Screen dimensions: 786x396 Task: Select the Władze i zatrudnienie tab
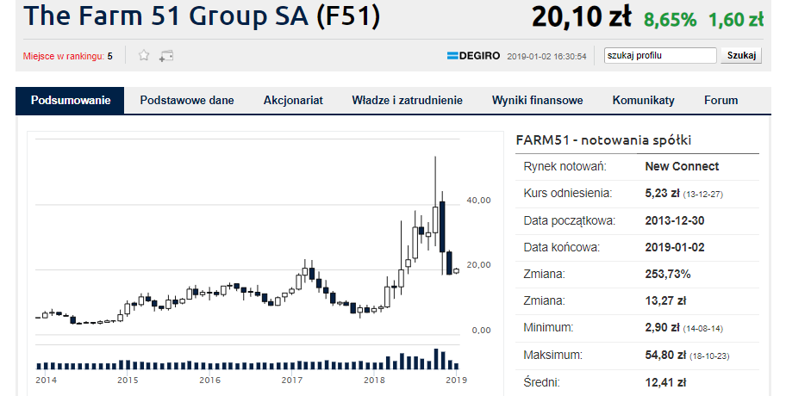point(407,100)
